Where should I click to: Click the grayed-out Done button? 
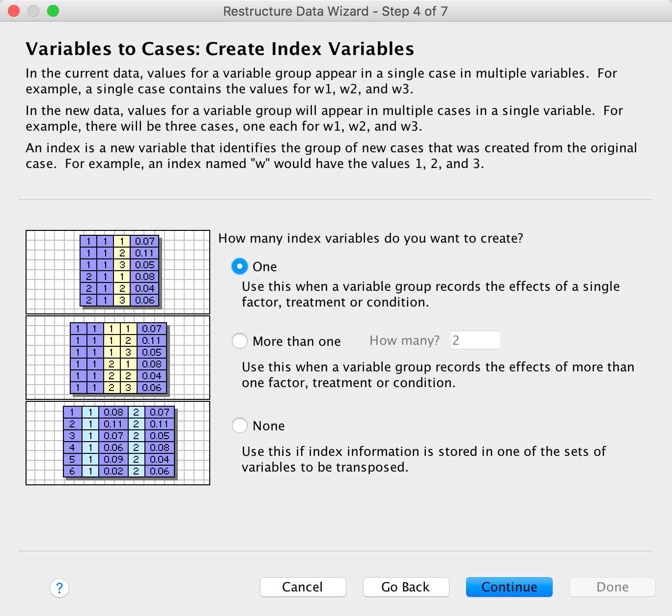point(612,587)
